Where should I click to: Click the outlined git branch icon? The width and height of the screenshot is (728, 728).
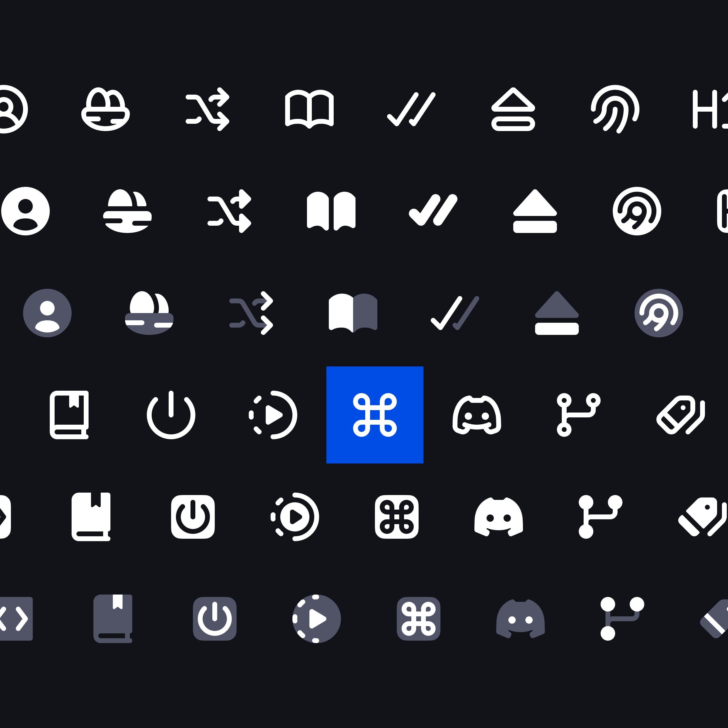pyautogui.click(x=579, y=415)
